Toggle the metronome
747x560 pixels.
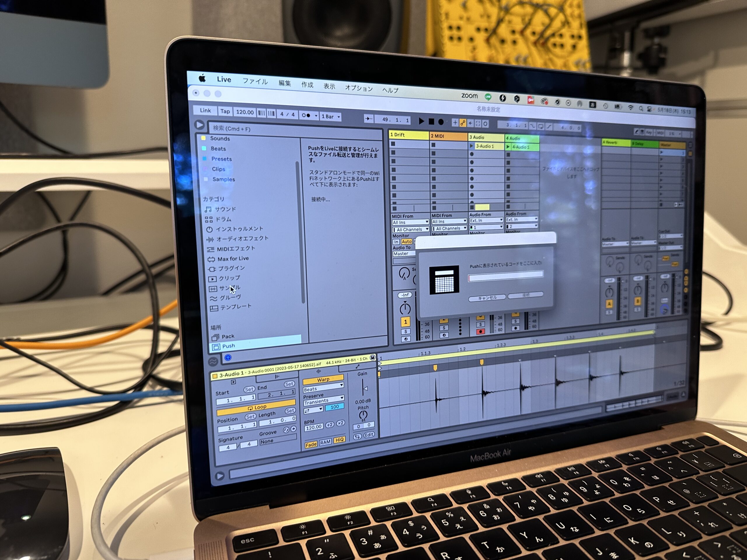(306, 116)
